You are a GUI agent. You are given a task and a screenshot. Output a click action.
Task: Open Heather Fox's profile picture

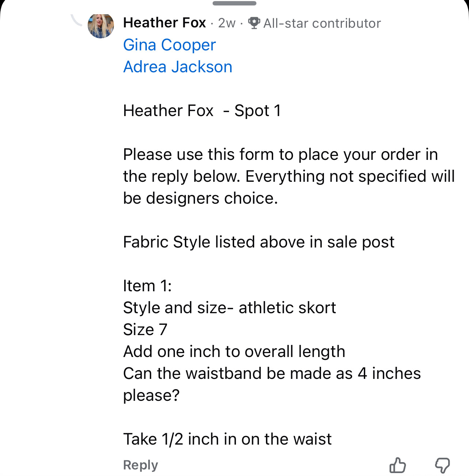click(101, 26)
